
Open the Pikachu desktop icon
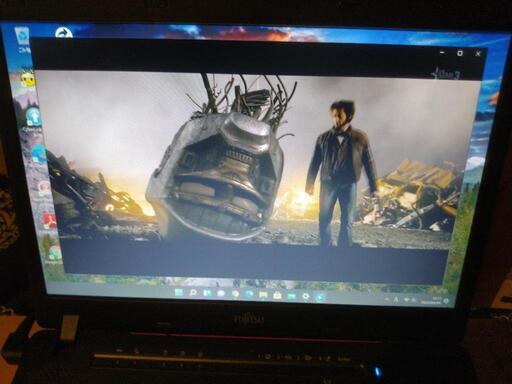(27, 79)
